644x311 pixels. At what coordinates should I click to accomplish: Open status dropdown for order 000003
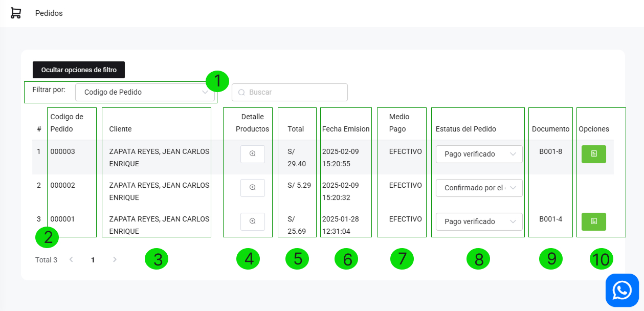coord(479,154)
